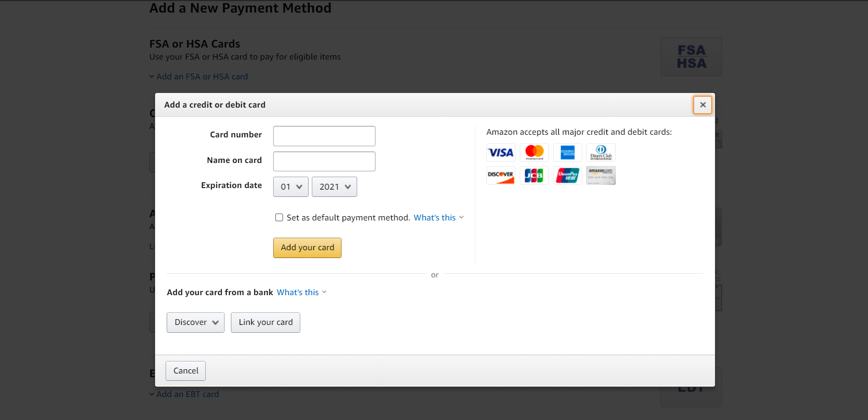Click the Add your card button
The image size is (868, 420).
point(307,248)
